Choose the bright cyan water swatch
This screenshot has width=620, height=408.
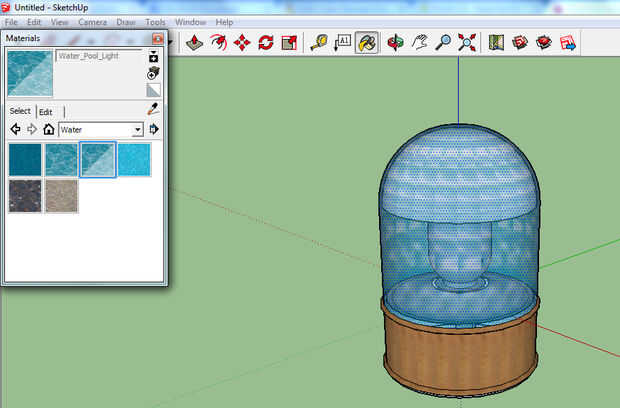pos(134,159)
